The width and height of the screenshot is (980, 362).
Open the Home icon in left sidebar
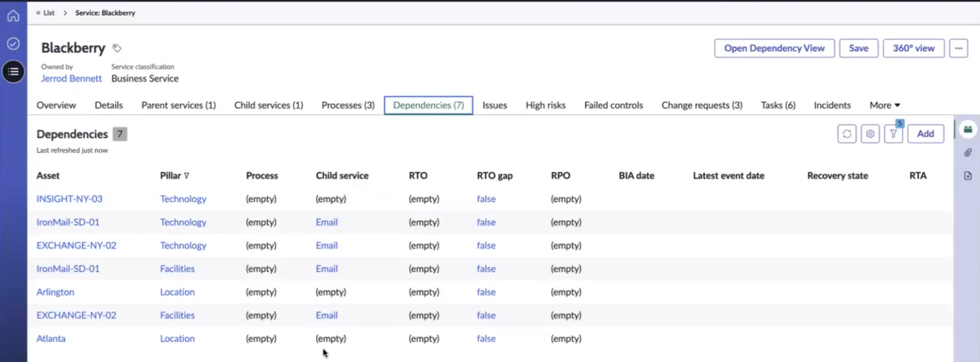pyautogui.click(x=13, y=16)
